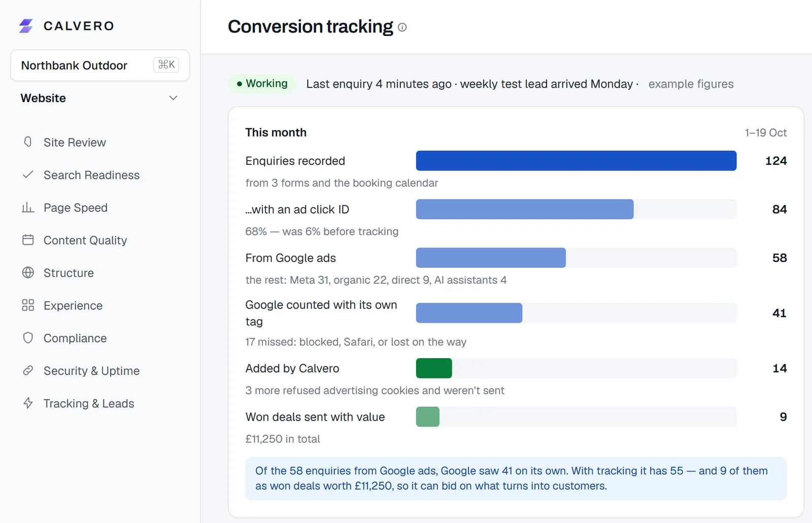This screenshot has height=523, width=812.
Task: Click the Compliance shield icon
Action: pos(28,338)
